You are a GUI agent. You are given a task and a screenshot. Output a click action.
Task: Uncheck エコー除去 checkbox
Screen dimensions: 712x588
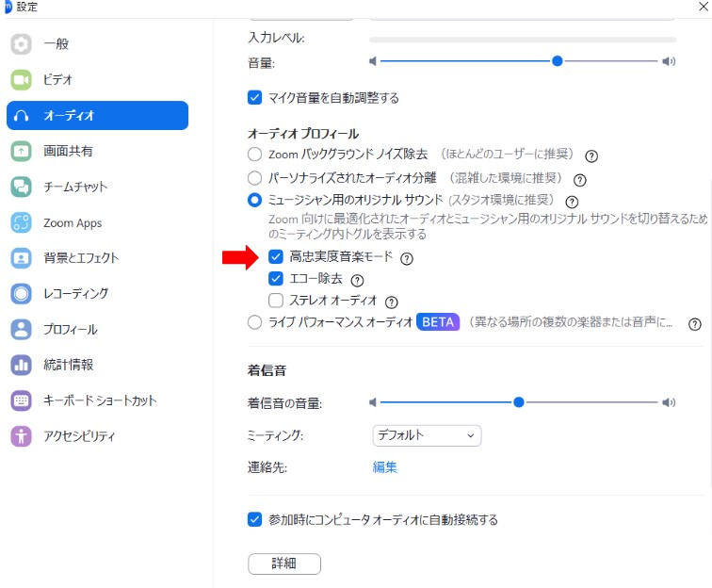coord(276,278)
